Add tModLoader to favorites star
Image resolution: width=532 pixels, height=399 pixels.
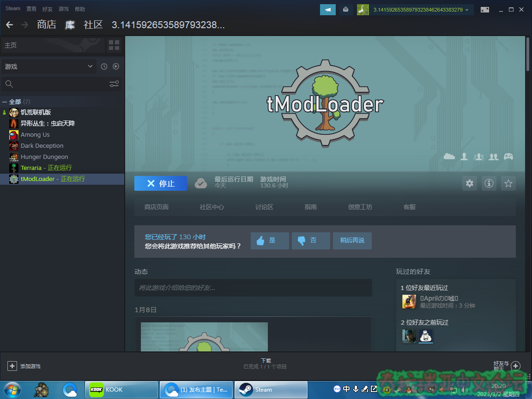[x=508, y=183]
